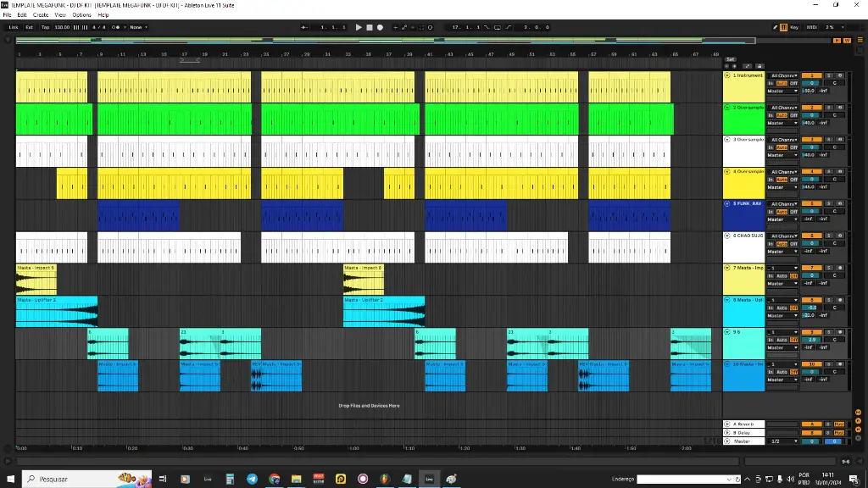Fold the 6 CHAO SUJO track

(x=727, y=236)
